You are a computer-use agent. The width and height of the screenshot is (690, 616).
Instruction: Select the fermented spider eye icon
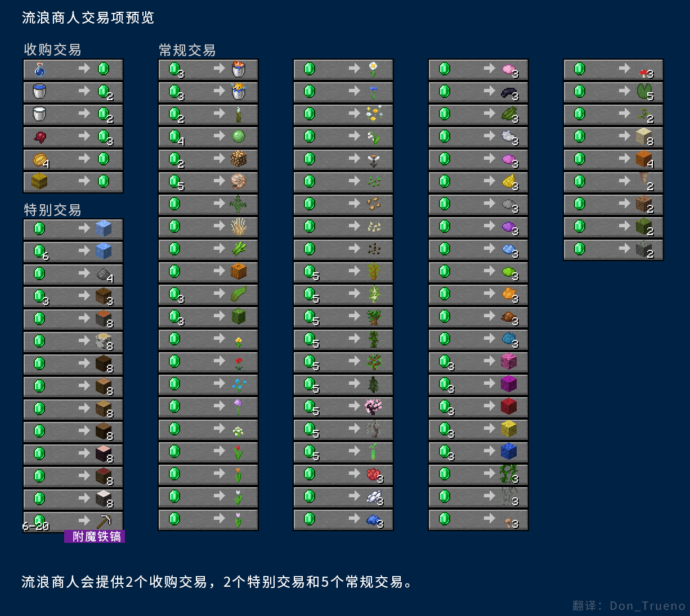tap(39, 137)
